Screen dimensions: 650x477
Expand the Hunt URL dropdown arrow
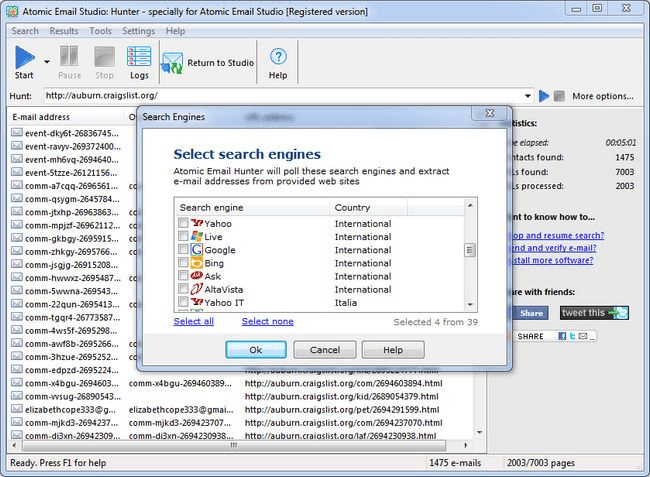click(x=528, y=96)
